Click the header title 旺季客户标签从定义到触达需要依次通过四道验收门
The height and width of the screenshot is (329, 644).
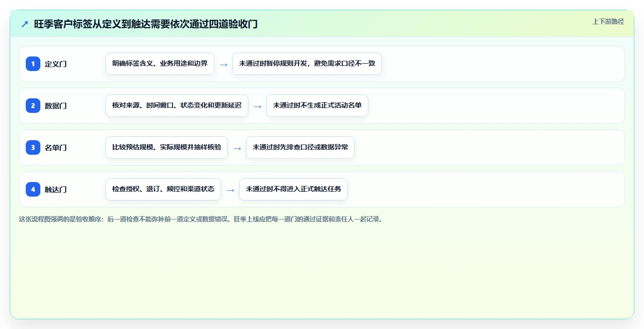146,24
